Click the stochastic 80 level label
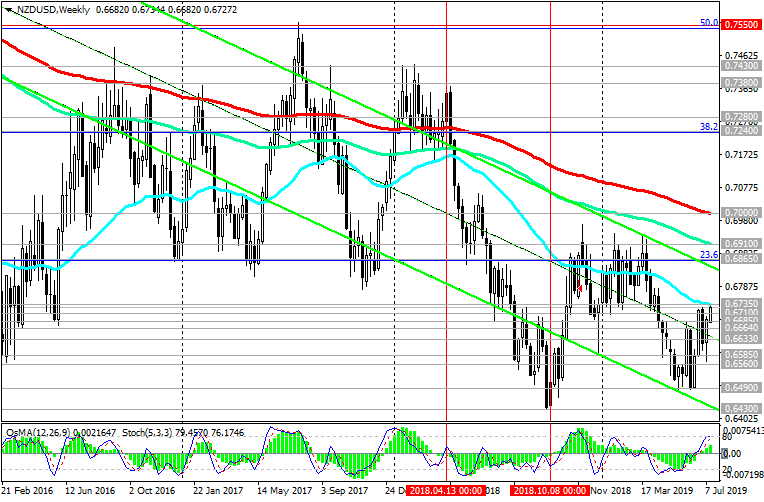Screen dimensions: 764x502 728,438
